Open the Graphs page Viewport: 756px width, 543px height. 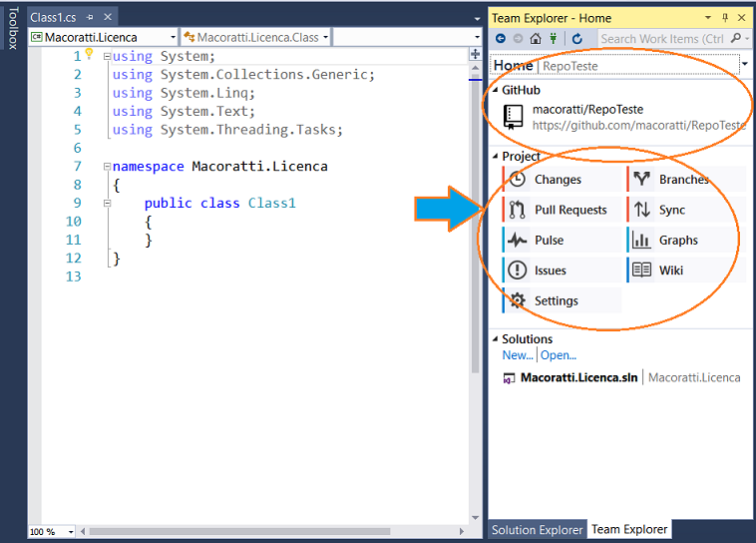[686, 240]
